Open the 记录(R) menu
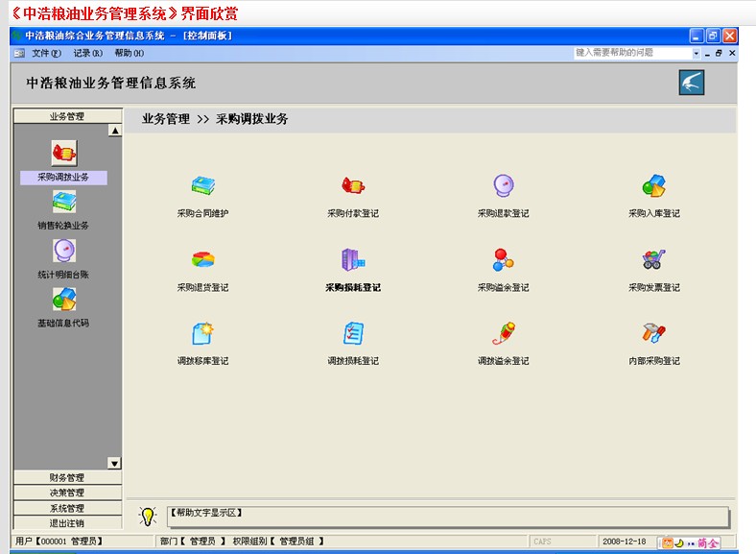Screen dimensions: 756x554 point(87,53)
